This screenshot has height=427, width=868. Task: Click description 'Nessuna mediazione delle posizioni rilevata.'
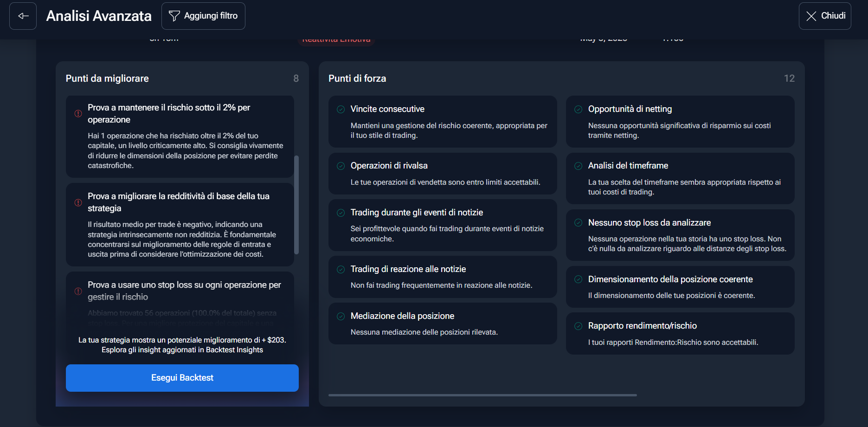click(x=424, y=332)
